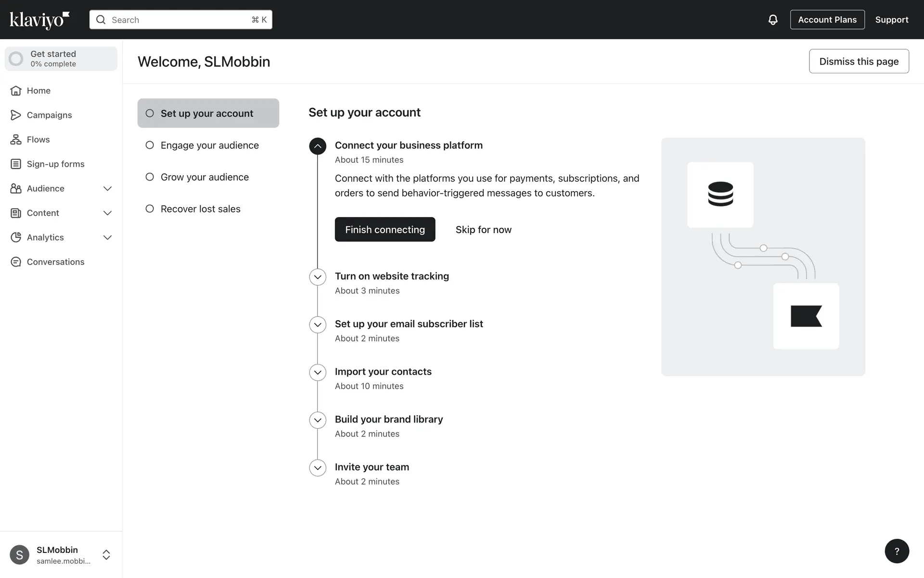Screen dimensions: 924x578
Task: Select the Grow your audience step
Action: pos(205,177)
